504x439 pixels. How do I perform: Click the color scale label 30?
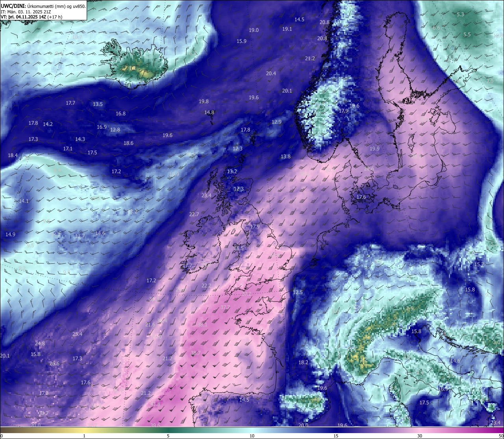click(420, 436)
